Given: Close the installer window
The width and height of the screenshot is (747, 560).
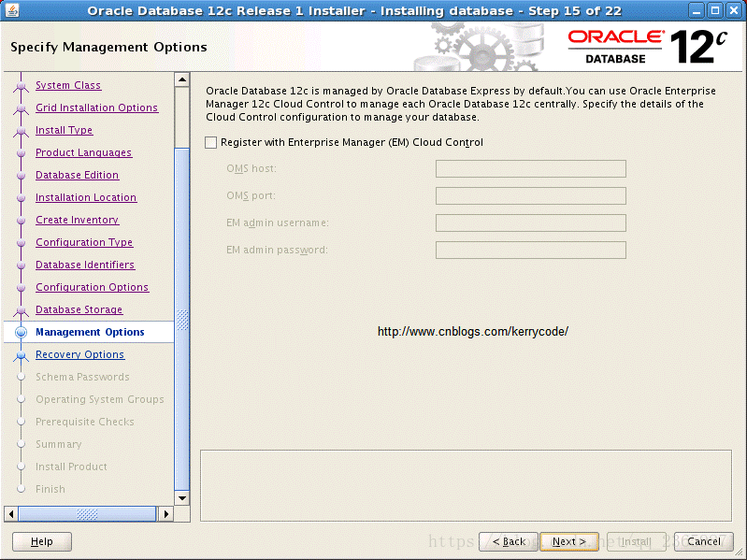Looking at the screenshot, I should (x=734, y=10).
